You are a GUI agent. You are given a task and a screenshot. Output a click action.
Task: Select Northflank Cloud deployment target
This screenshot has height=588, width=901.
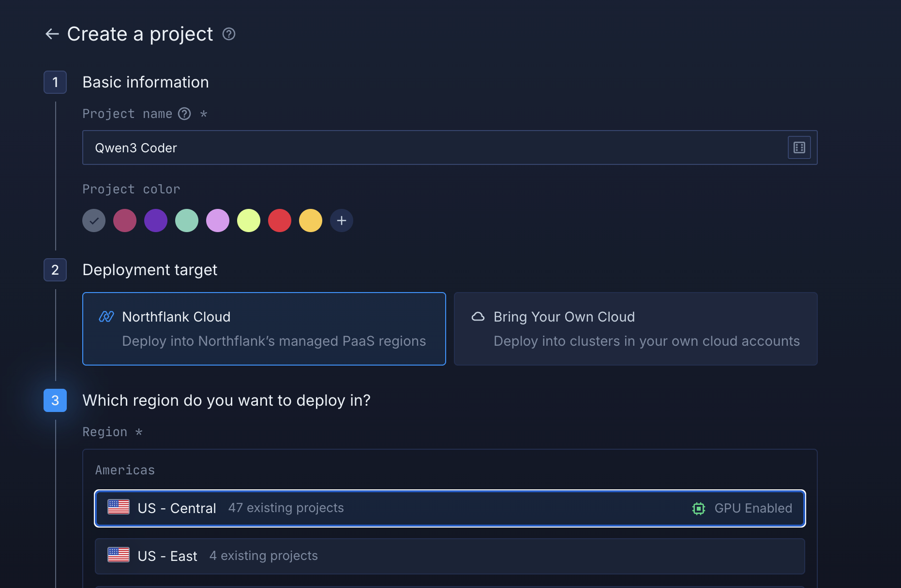[264, 329]
